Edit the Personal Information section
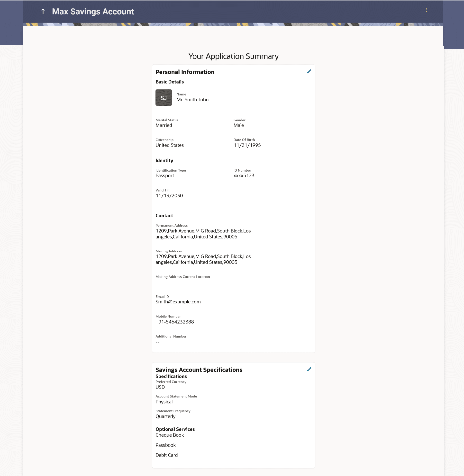 tap(309, 71)
